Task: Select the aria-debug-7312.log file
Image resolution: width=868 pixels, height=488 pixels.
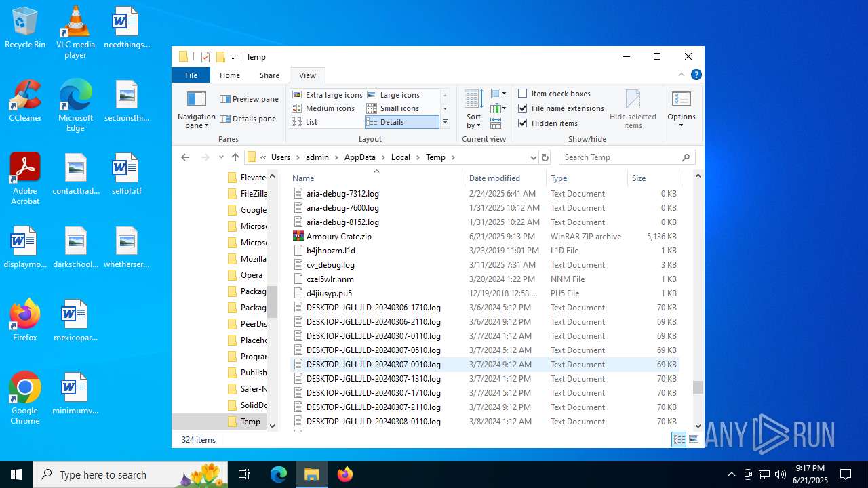Action: pos(342,194)
